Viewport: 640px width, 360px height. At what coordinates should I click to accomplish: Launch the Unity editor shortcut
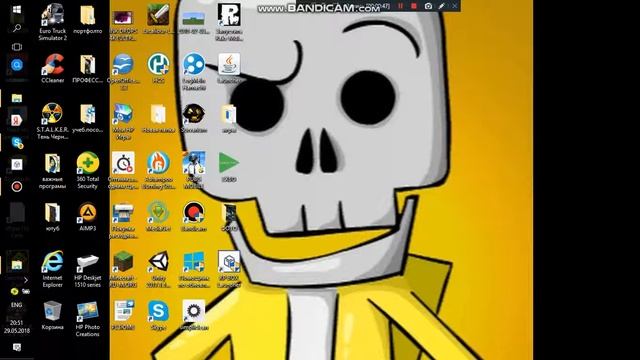click(158, 269)
